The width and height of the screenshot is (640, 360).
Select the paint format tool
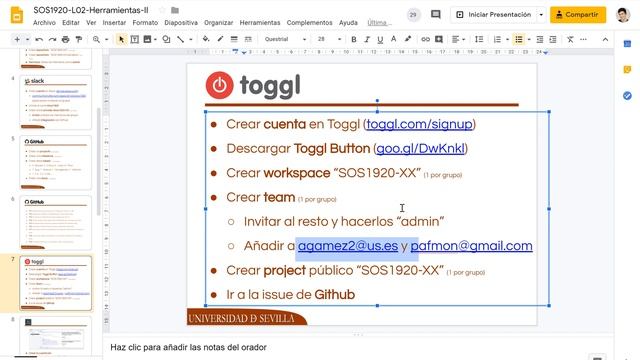79,40
